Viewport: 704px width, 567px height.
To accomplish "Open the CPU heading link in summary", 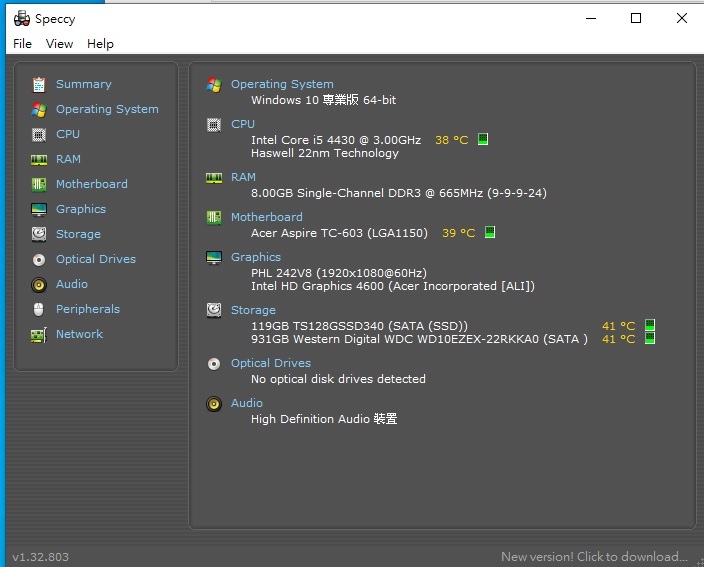I will click(243, 124).
